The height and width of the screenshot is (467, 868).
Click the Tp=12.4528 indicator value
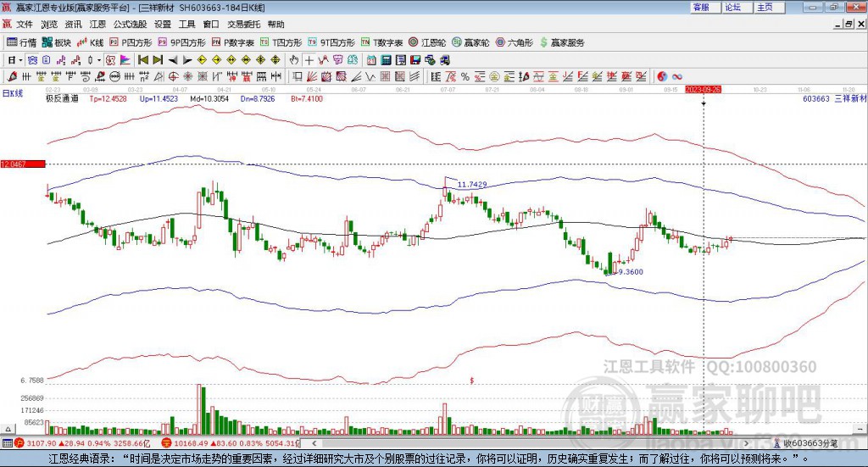tap(108, 98)
